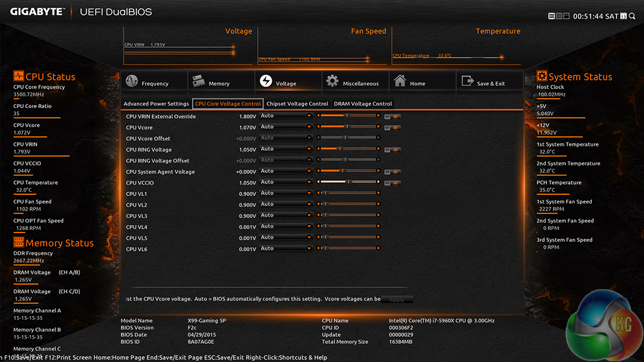Toggle the CPU VCCIO on/off switch
Image resolution: width=644 pixels, height=362 pixels.
(392, 183)
